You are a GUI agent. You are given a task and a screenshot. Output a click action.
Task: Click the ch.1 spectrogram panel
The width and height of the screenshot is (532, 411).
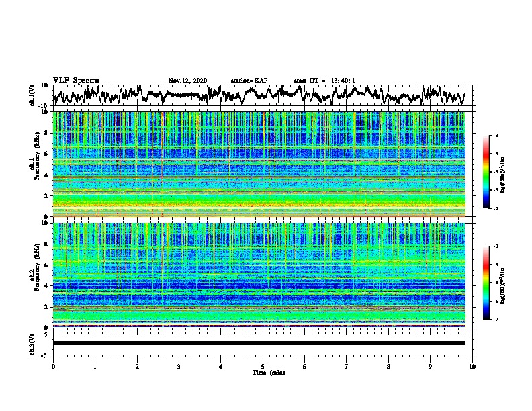[x=259, y=164]
